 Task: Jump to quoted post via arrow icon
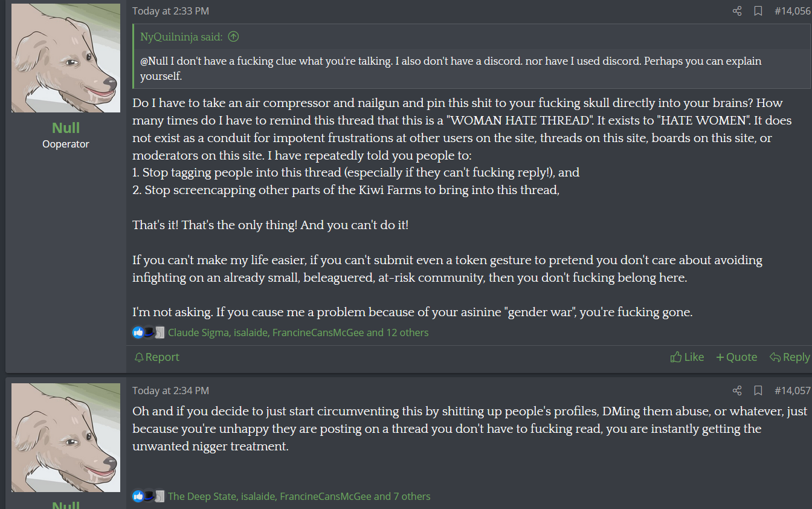tap(233, 37)
